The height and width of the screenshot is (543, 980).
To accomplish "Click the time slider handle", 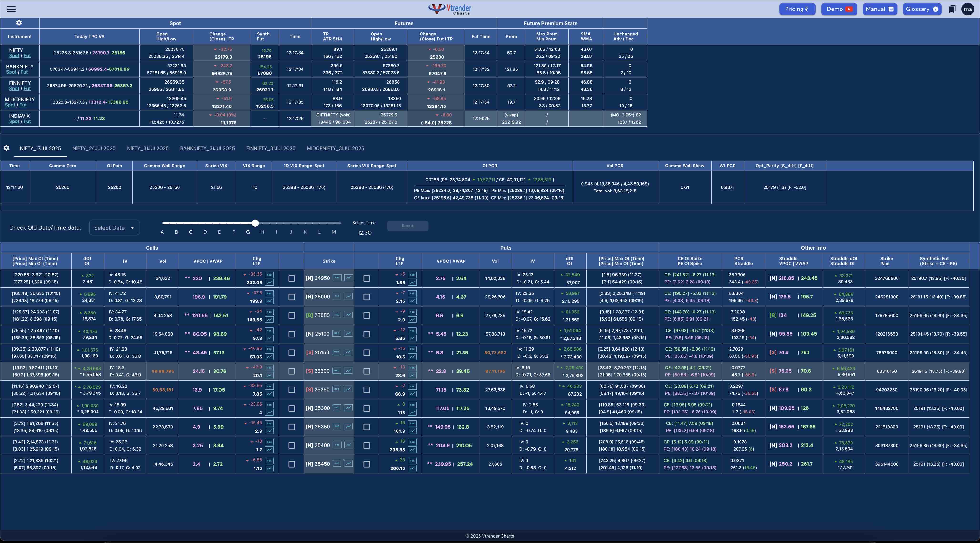I will [x=255, y=223].
